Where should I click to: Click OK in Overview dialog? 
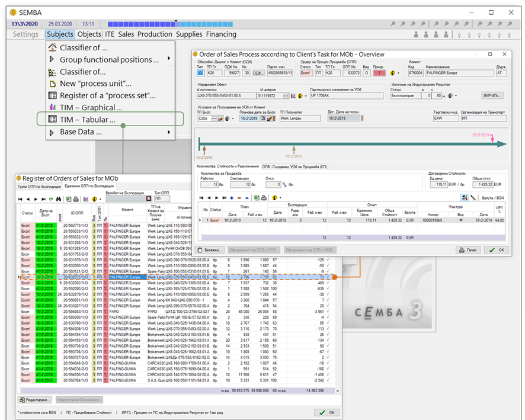[497, 250]
